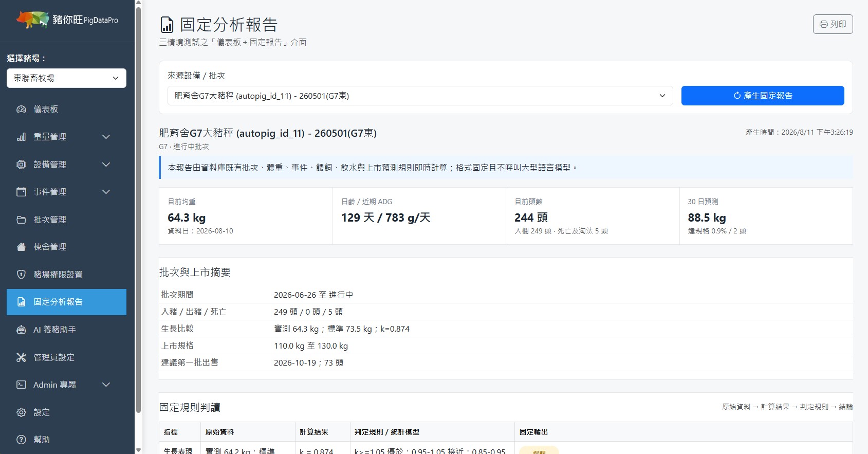Click the sidebar scrollbar down arrow

click(138, 450)
